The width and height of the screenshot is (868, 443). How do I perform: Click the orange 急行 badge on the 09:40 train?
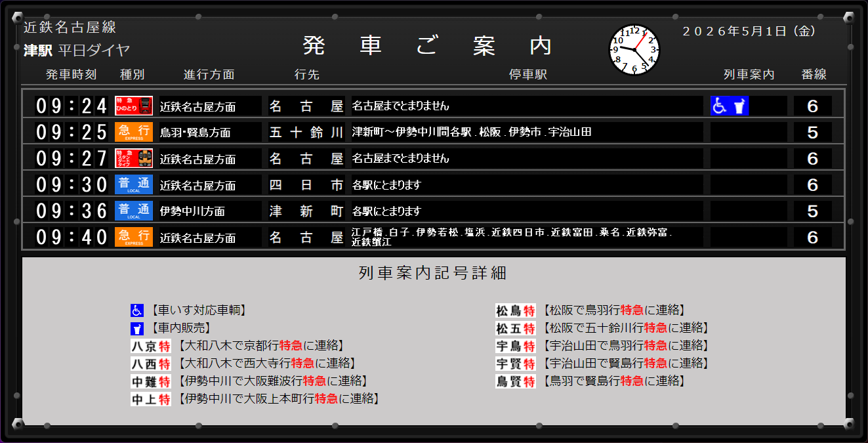pos(134,237)
